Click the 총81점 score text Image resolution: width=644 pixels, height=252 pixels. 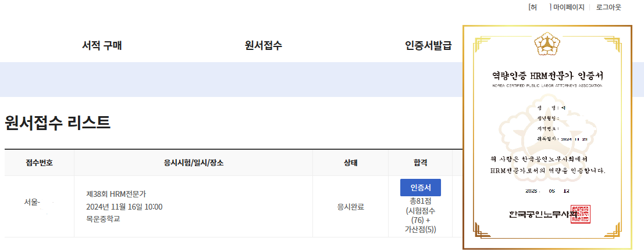click(421, 201)
